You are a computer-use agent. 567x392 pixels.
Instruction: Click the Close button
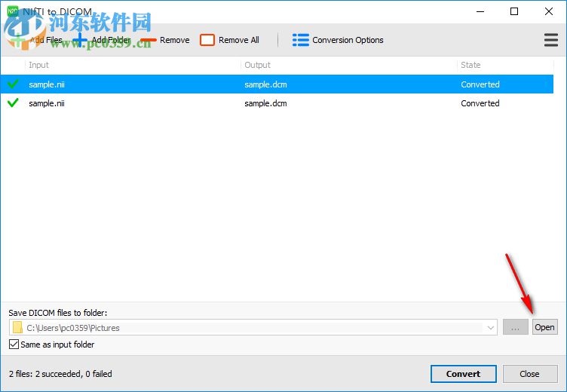pos(530,374)
